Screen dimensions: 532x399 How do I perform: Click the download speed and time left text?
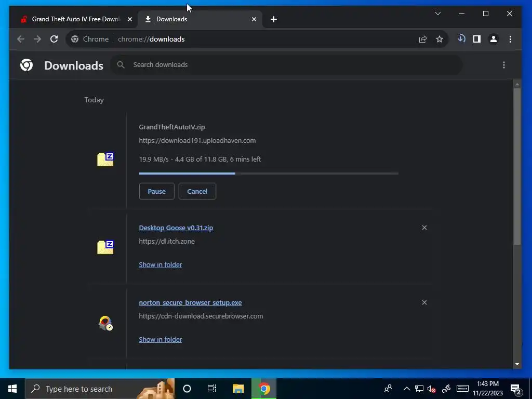pyautogui.click(x=200, y=159)
